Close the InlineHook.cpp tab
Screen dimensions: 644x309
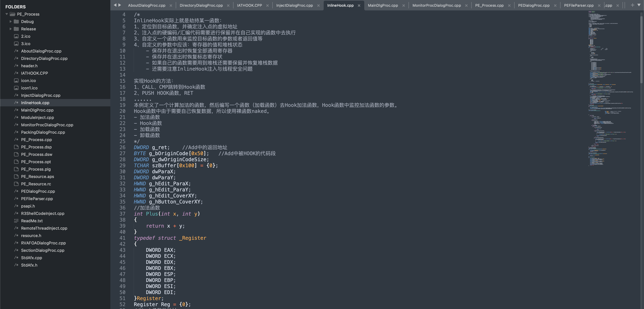[x=359, y=6]
